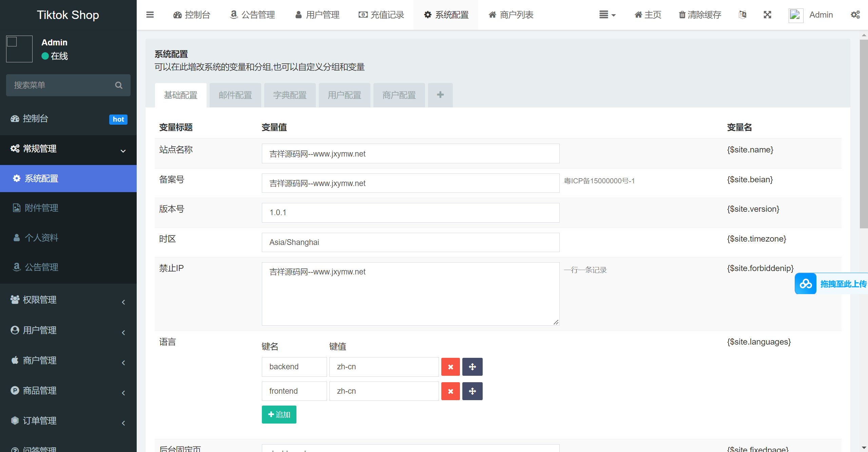Image resolution: width=868 pixels, height=452 pixels.
Task: Expand the 订单管理 sidebar group
Action: (68, 421)
